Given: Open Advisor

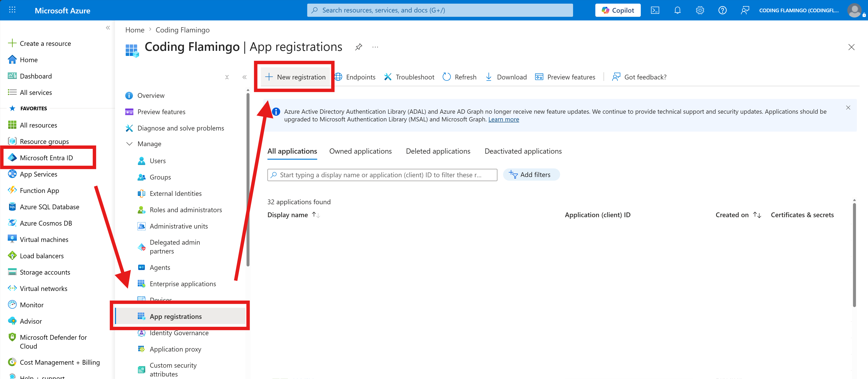Looking at the screenshot, I should pos(25,321).
